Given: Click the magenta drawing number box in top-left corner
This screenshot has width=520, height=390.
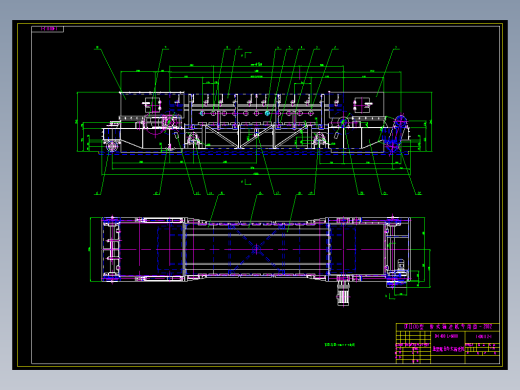Looking at the screenshot, I should coord(48,29).
